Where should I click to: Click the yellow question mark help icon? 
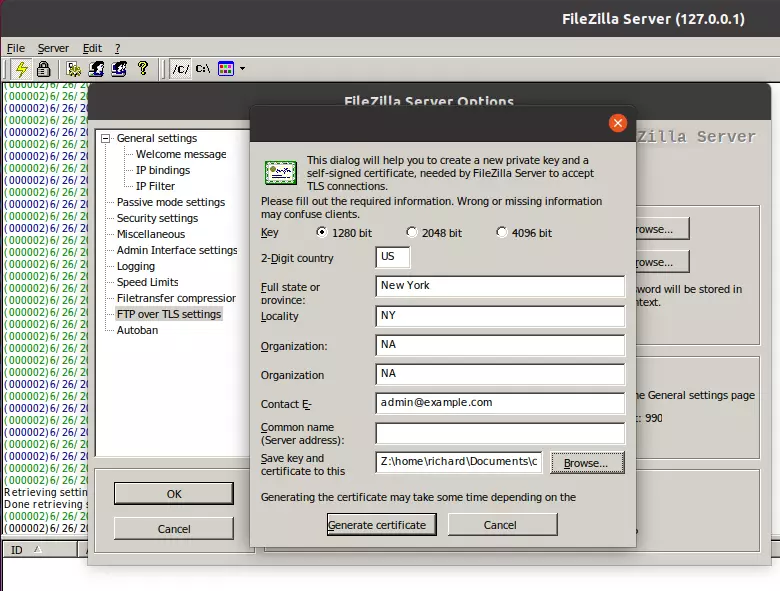point(143,68)
